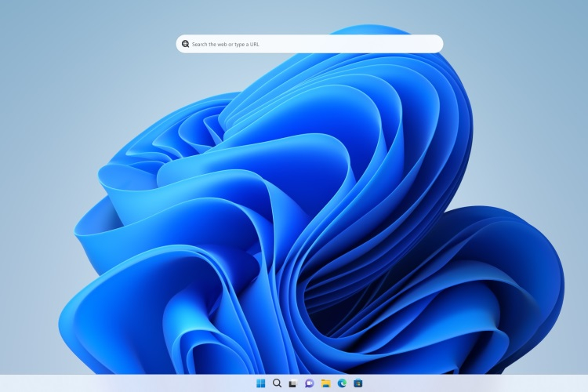Focus the 'Search the web or type a URL' box
Image resolution: width=588 pixels, height=392 pixels.
click(310, 44)
